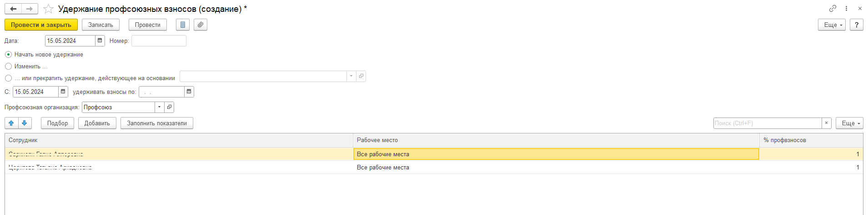Open table Еще menu near search
This screenshot has width=868, height=215.
tap(849, 123)
